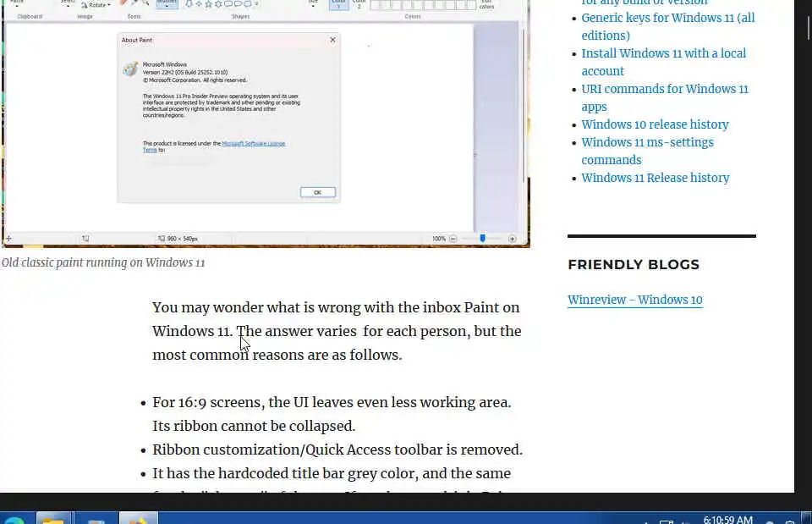Go to Windows 11 Release history link
This screenshot has width=812, height=524.
click(655, 178)
